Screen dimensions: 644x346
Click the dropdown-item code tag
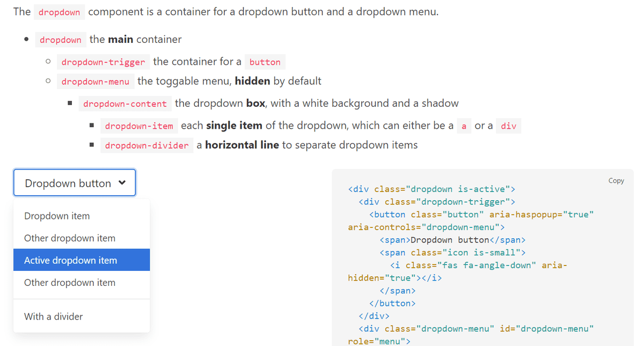click(x=139, y=126)
